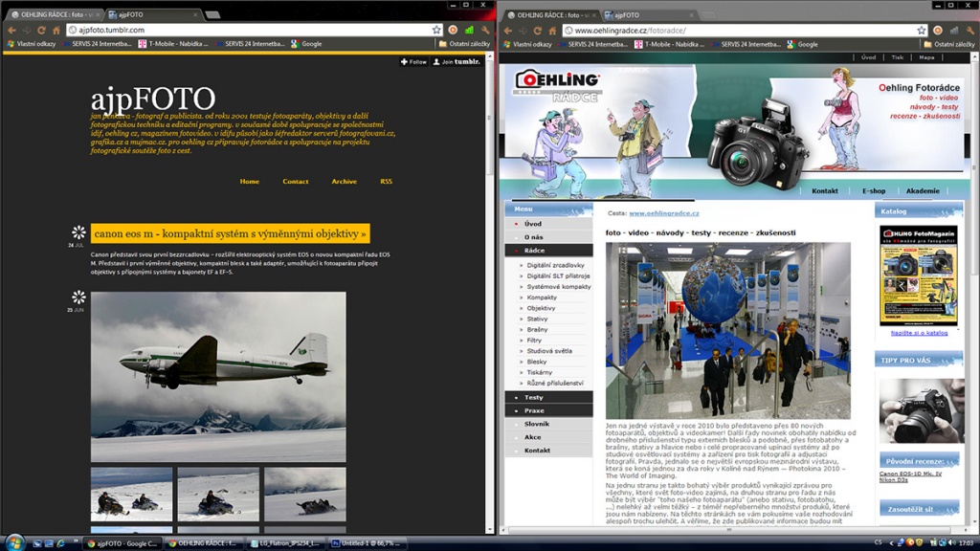
Task: Open Windows Start orb
Action: coord(13,542)
